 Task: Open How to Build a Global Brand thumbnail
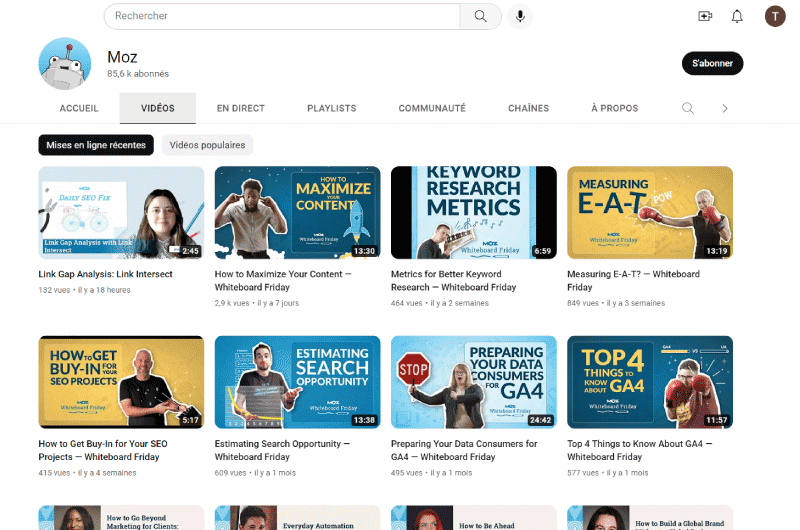(x=650, y=518)
